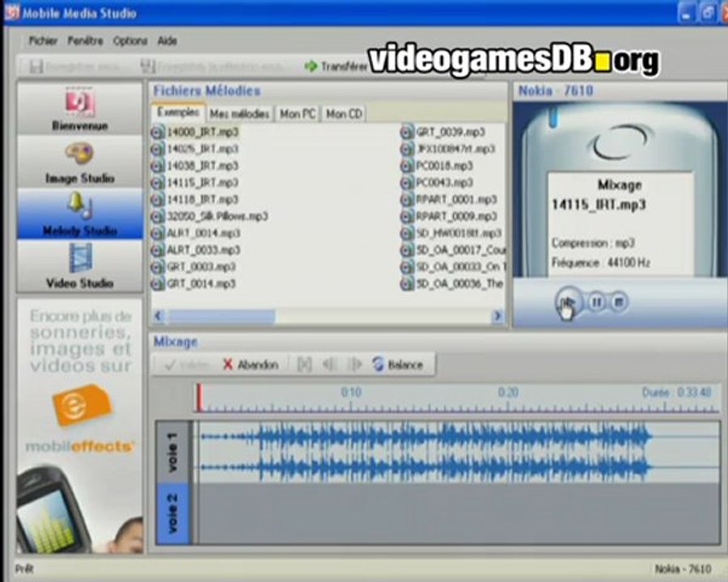Viewport: 728px width, 582px height.
Task: Click the audio icon beside 14008_IRT.mp3
Action: (158, 133)
